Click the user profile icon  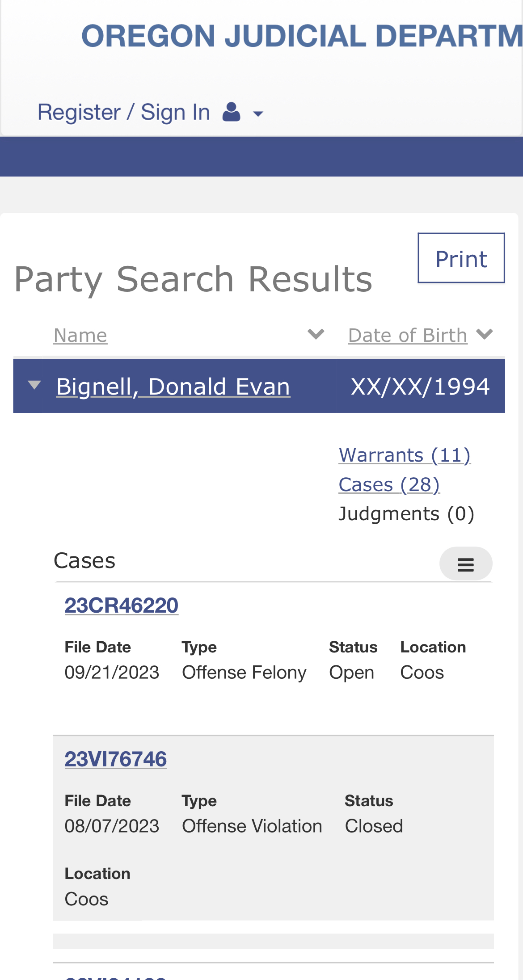[x=232, y=112]
